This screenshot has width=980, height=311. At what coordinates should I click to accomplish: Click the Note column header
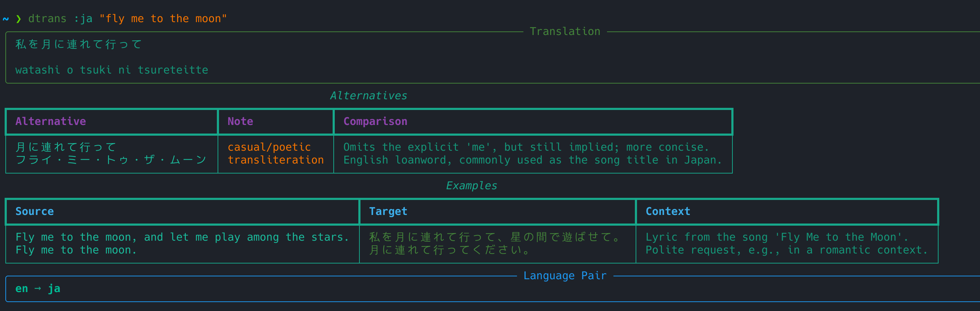pyautogui.click(x=240, y=121)
